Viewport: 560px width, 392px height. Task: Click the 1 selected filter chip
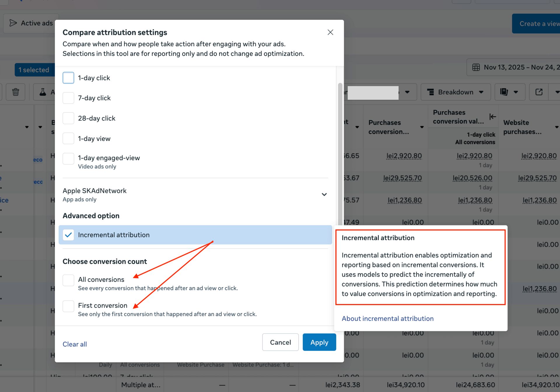click(34, 70)
